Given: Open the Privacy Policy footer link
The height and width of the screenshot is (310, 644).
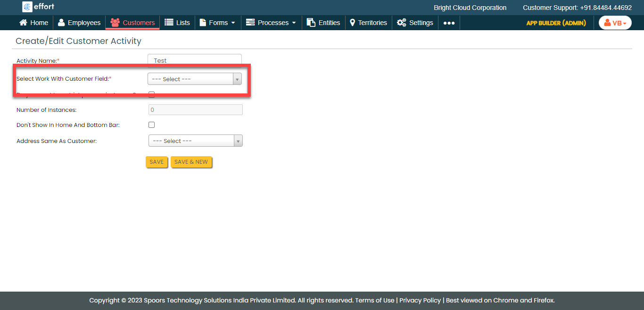Looking at the screenshot, I should click(x=420, y=300).
